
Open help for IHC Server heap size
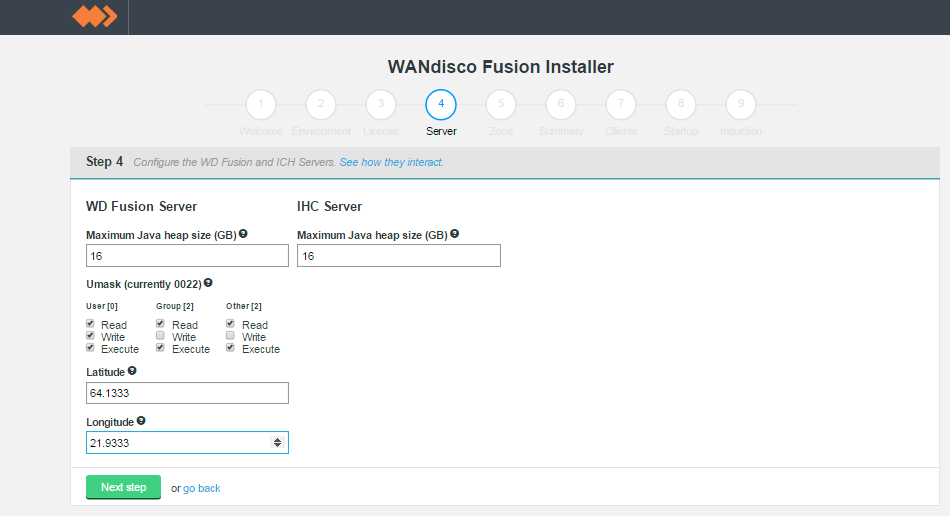pos(454,234)
